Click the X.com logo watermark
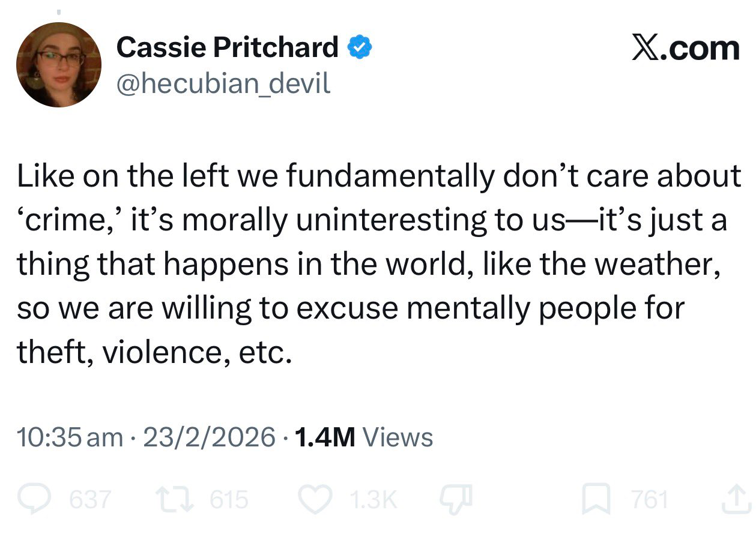 tap(685, 47)
